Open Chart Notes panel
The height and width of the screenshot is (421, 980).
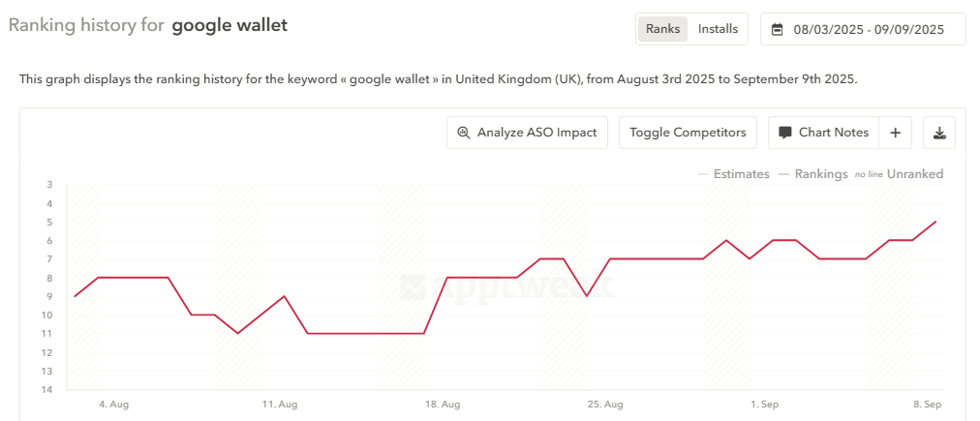(824, 133)
